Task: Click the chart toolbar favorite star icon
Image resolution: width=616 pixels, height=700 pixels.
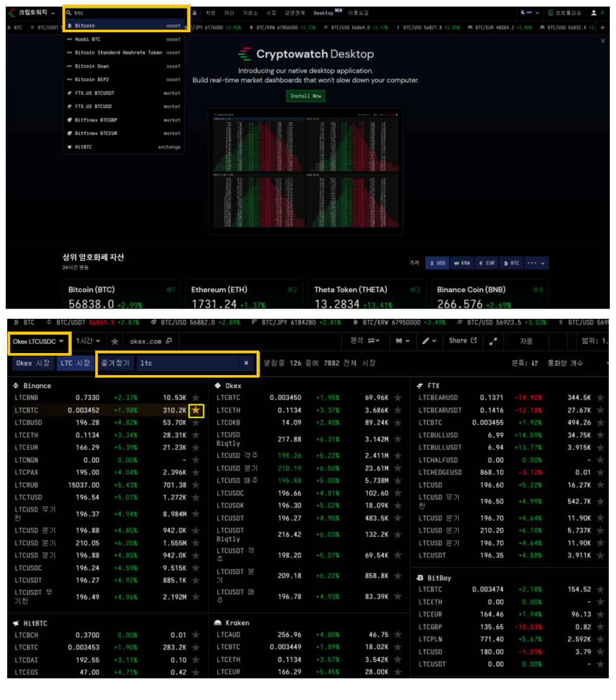Action: (x=115, y=341)
